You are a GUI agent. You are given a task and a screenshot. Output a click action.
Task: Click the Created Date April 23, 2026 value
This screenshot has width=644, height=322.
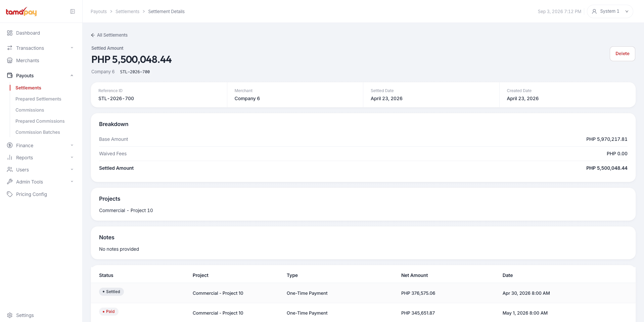click(522, 98)
